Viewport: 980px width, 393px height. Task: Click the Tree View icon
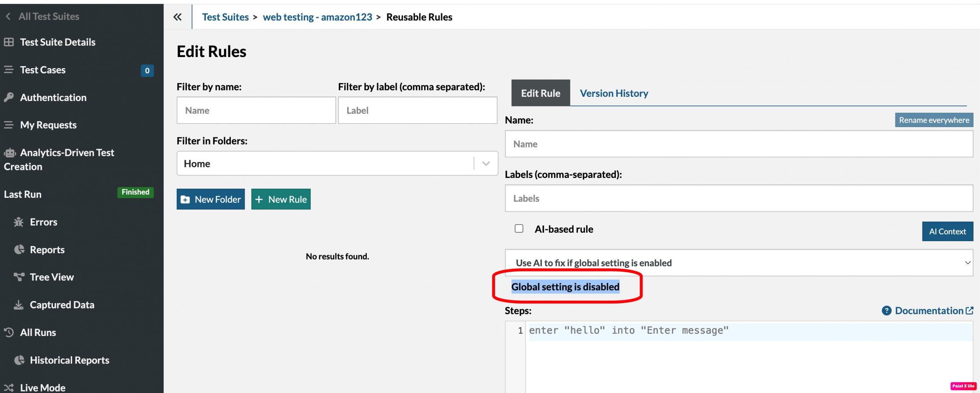pos(19,277)
